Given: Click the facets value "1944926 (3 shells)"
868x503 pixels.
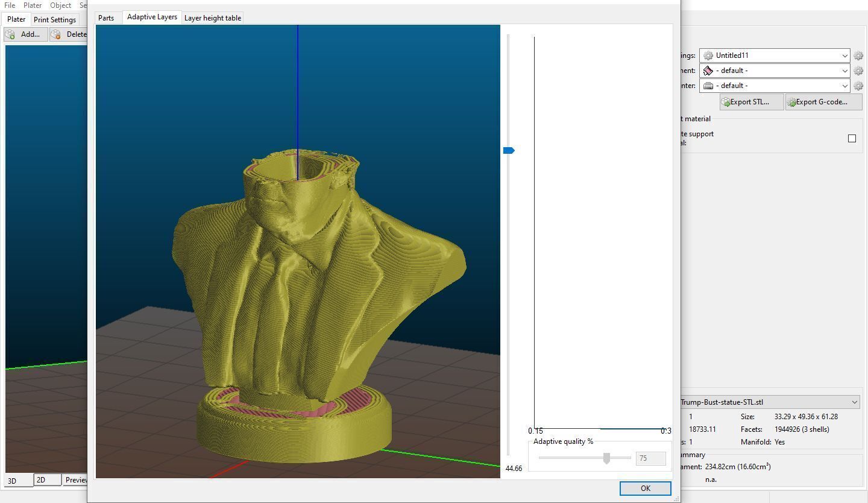Looking at the screenshot, I should [x=802, y=429].
